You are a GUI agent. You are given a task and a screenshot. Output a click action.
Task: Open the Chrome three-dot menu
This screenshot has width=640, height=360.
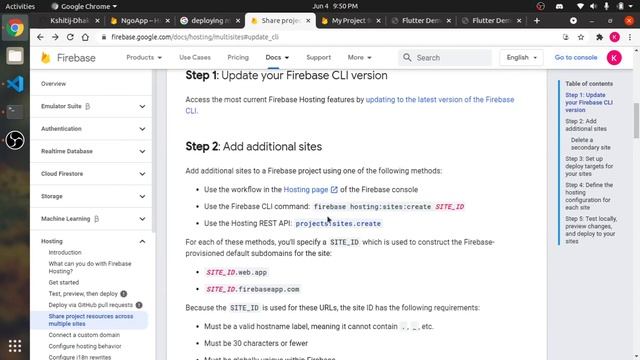pyautogui.click(x=630, y=37)
